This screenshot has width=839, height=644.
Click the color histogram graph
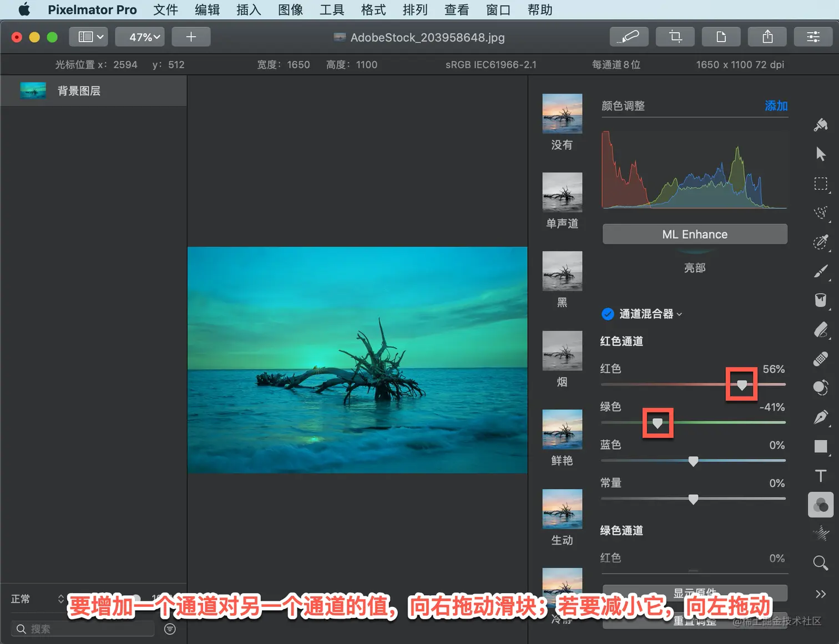695,169
